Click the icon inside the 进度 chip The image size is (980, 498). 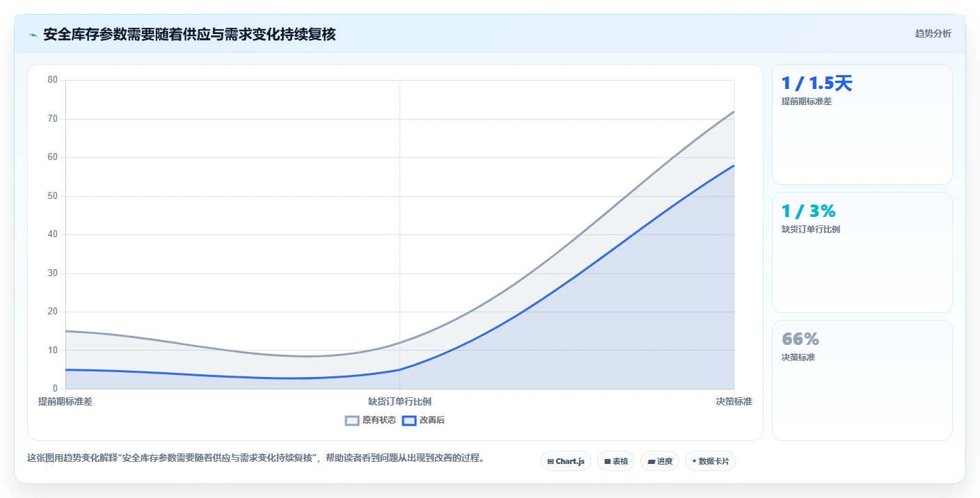pyautogui.click(x=651, y=461)
